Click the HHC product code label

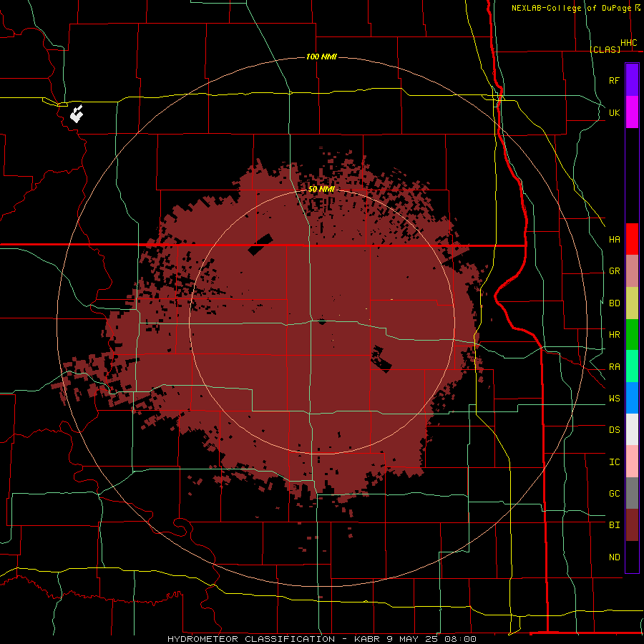pos(629,43)
